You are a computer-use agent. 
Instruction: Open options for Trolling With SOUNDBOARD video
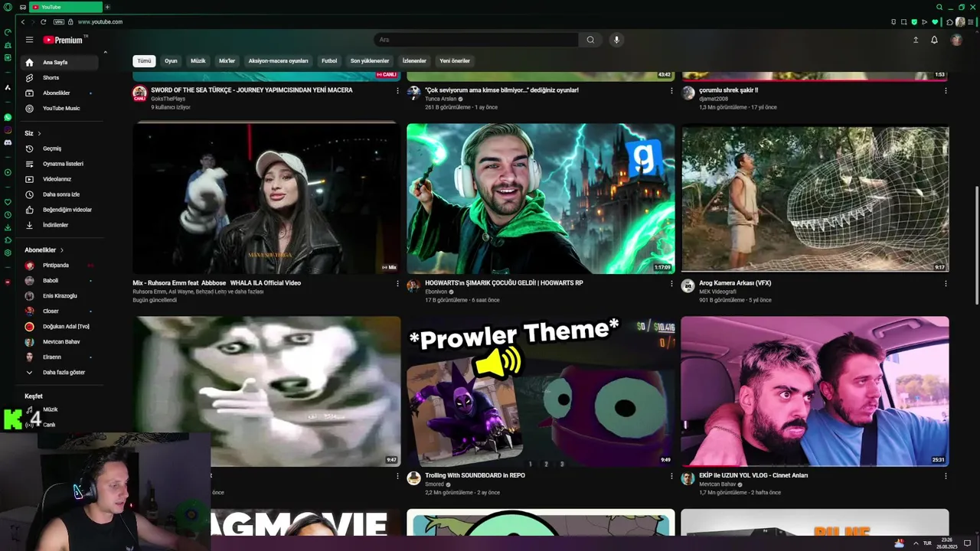(x=671, y=475)
